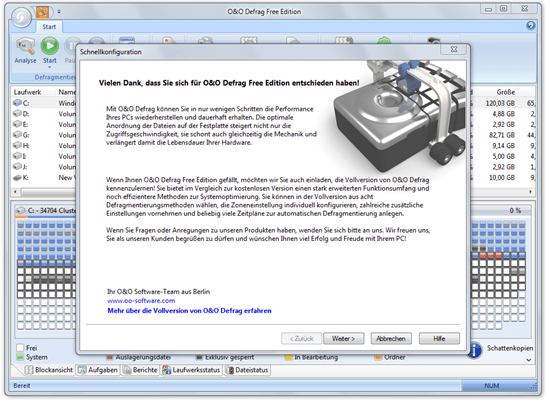The height and width of the screenshot is (408, 550).
Task: Close the Schnellkonfiguration dialog
Action: pos(454,49)
